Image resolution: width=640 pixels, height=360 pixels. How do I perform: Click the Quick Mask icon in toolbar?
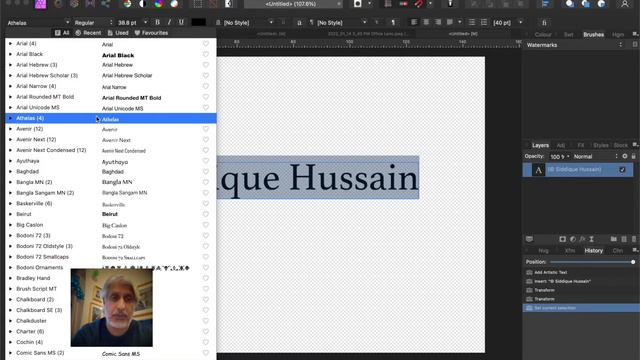point(358,4)
